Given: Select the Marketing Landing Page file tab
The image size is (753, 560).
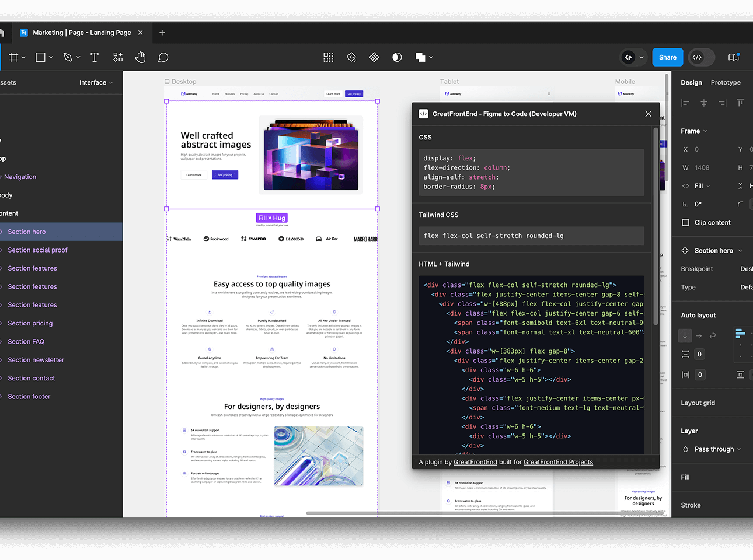Looking at the screenshot, I should (x=82, y=33).
